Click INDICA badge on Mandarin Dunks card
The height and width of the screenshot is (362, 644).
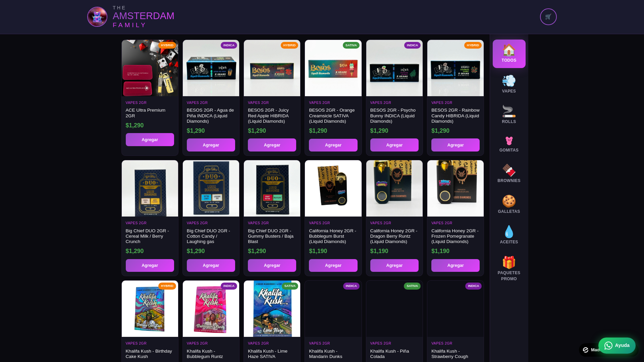pos(351,286)
